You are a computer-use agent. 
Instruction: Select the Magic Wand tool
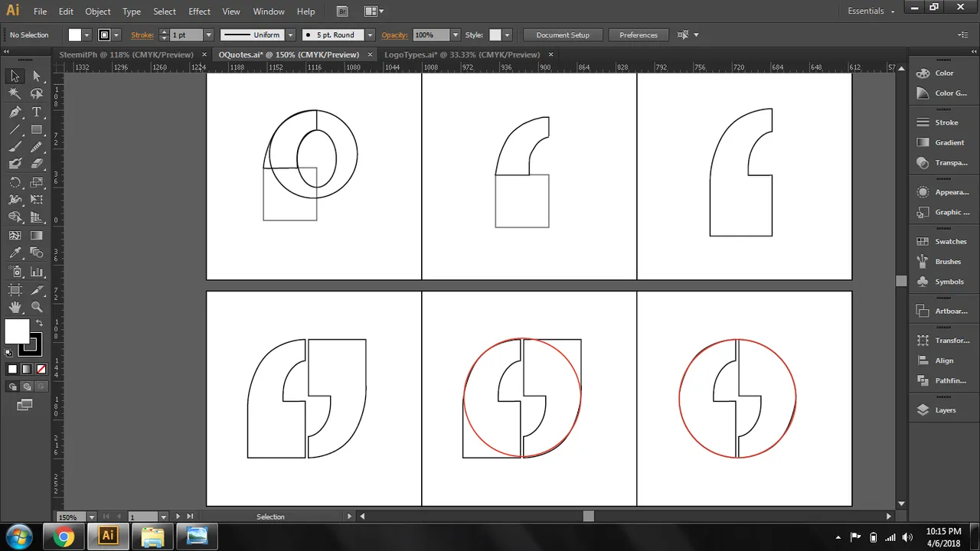(15, 93)
